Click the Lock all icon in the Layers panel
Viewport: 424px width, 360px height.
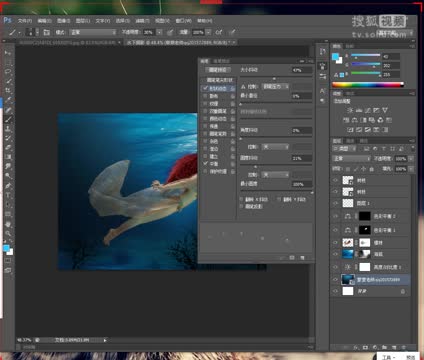click(372, 169)
